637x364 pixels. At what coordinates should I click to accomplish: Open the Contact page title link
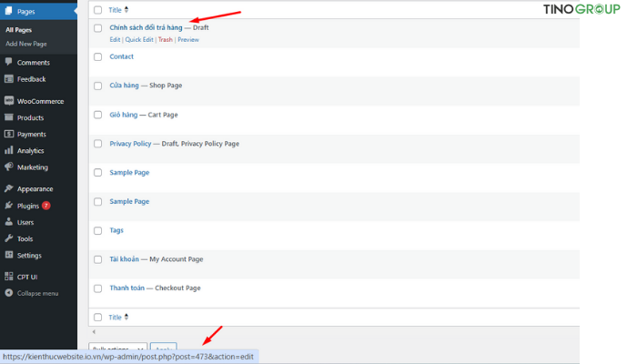(x=121, y=56)
